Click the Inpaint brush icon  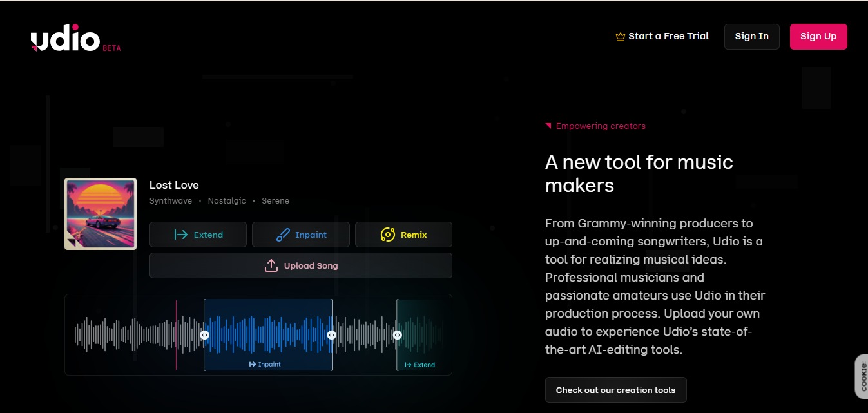(x=283, y=235)
